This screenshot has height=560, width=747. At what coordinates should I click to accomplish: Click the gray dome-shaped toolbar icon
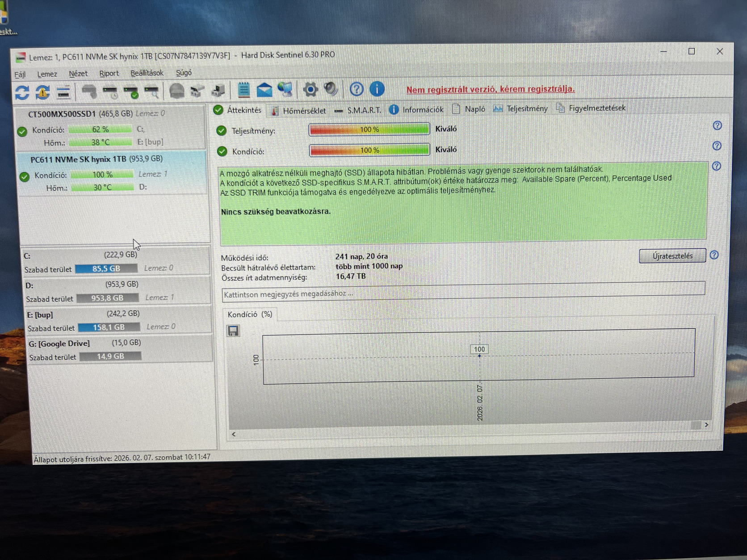[177, 91]
